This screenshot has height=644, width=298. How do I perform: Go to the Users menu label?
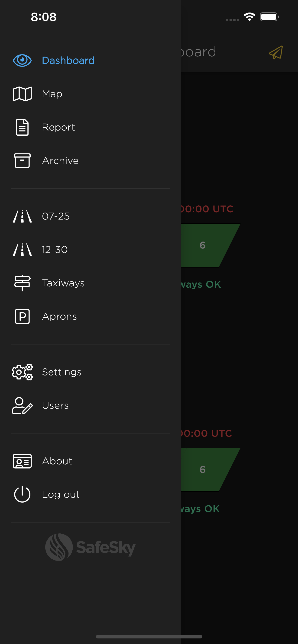coord(55,405)
